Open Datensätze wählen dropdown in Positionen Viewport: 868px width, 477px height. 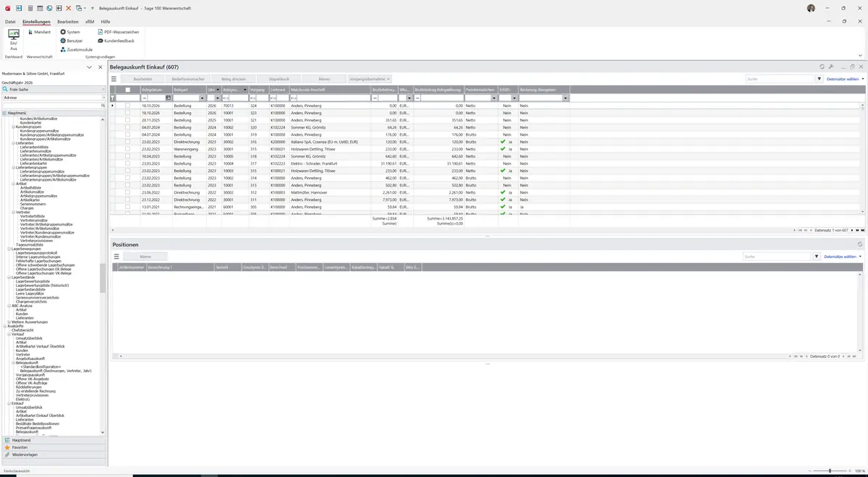(x=843, y=257)
